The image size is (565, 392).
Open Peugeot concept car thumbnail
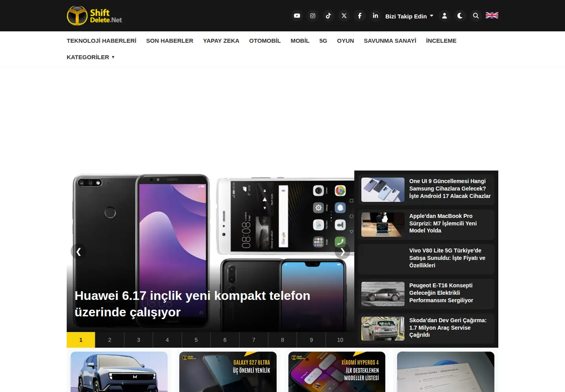[383, 294]
